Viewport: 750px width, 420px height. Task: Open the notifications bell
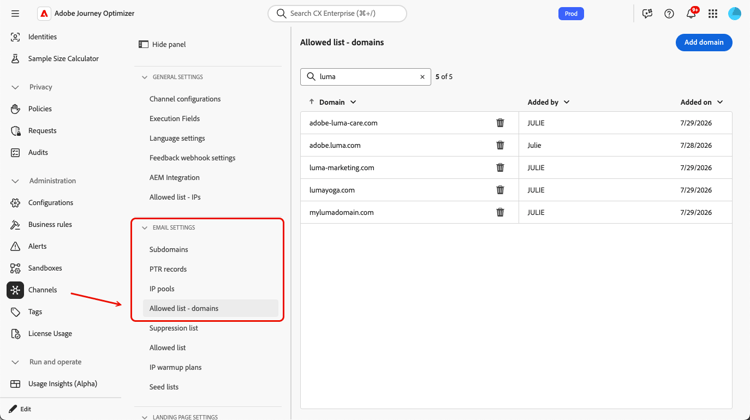tap(691, 13)
